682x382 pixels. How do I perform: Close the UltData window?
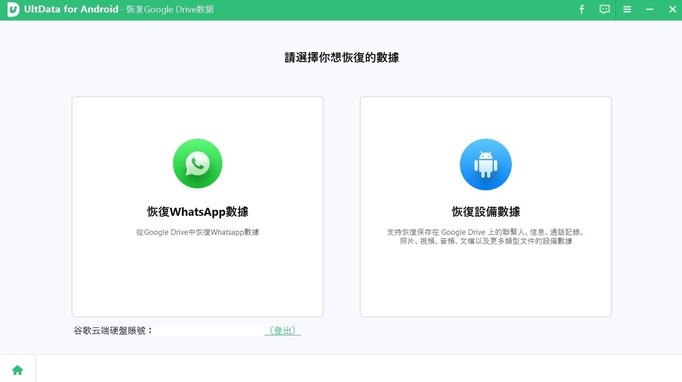click(672, 9)
